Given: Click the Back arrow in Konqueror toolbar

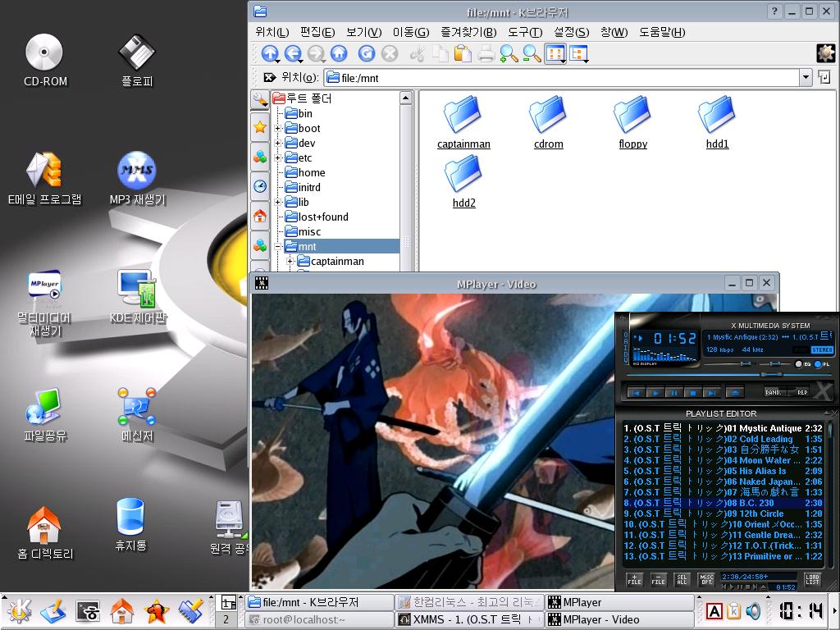Looking at the screenshot, I should (x=293, y=53).
